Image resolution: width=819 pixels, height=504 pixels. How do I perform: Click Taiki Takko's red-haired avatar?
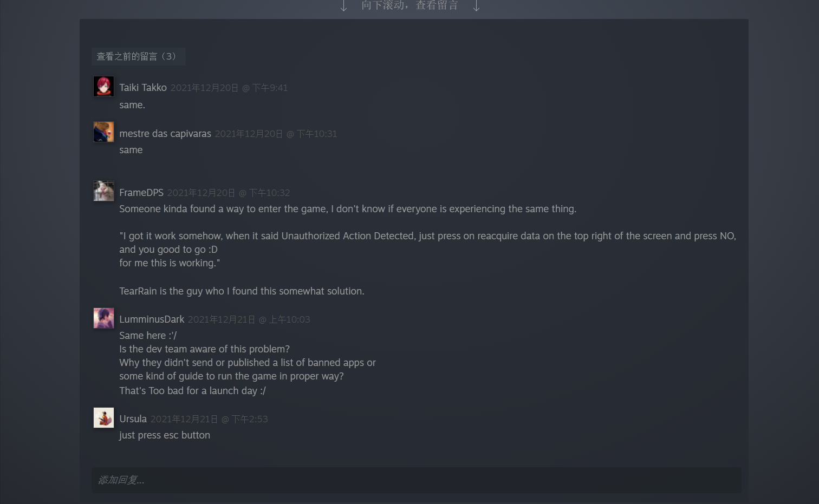pos(103,87)
